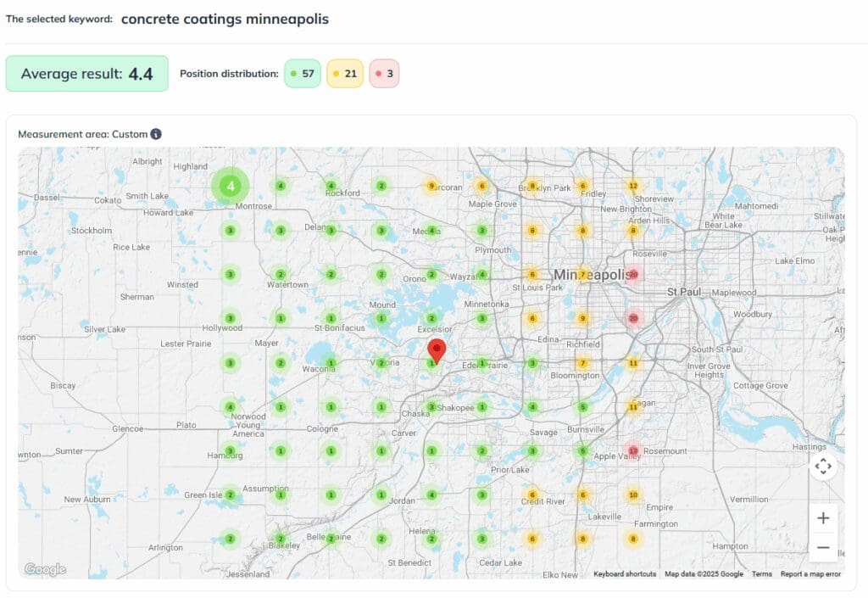Click the red location pin marker

coord(437,349)
